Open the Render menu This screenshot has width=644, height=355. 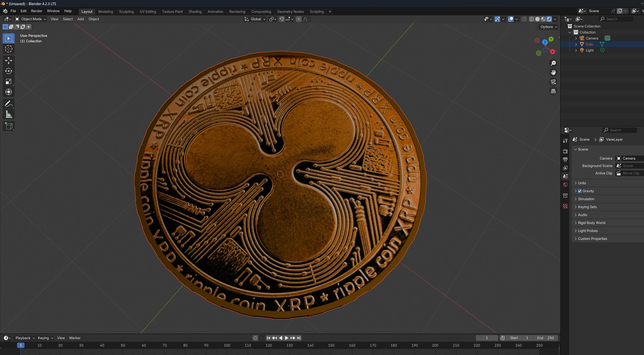tap(37, 11)
